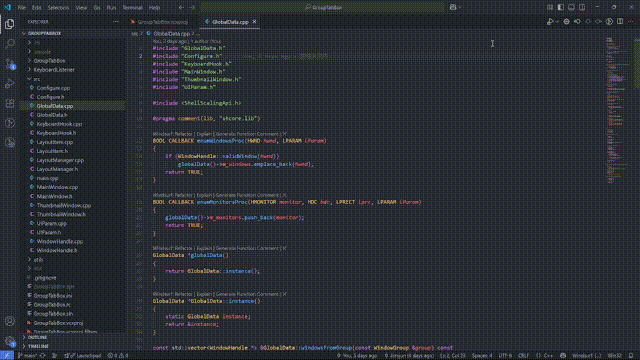The image size is (640, 360).
Task: Go forward with the navigation arrow
Action: pos(192,7)
